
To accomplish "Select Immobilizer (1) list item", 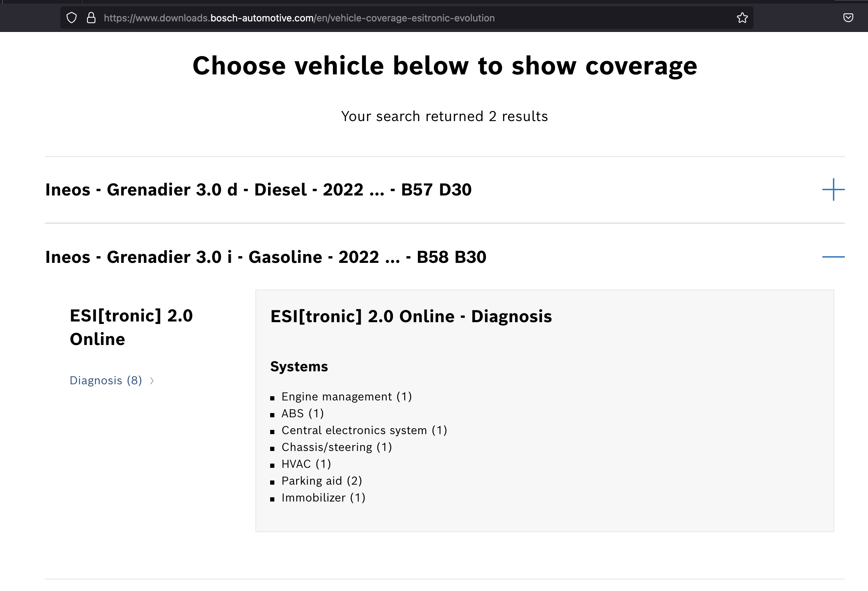I will point(323,498).
